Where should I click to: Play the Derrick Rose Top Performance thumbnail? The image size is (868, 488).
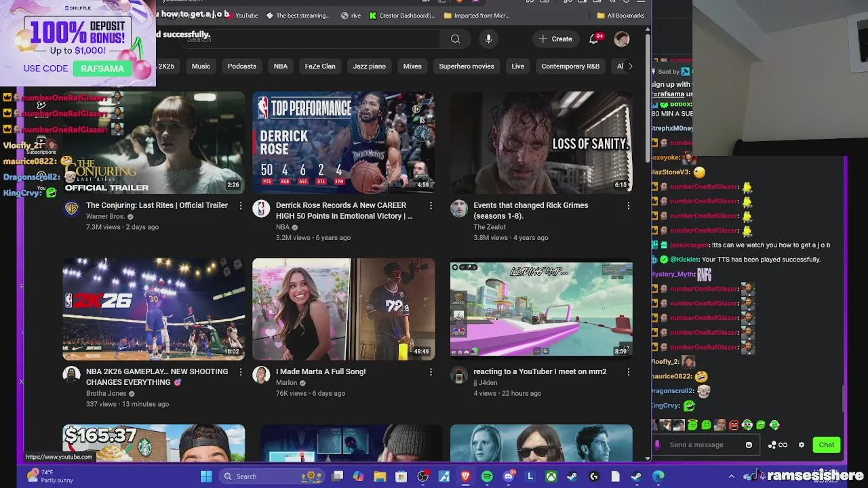click(x=344, y=142)
